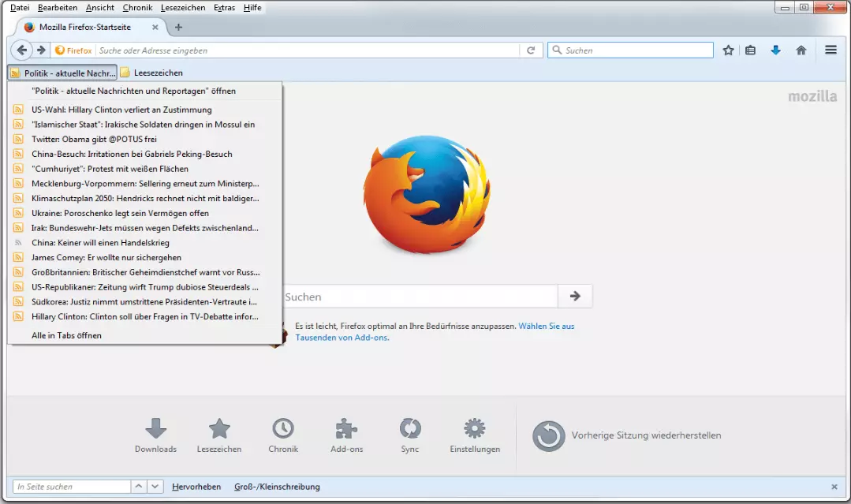
Task: Open China Handelskrieg feed item
Action: pos(144,242)
